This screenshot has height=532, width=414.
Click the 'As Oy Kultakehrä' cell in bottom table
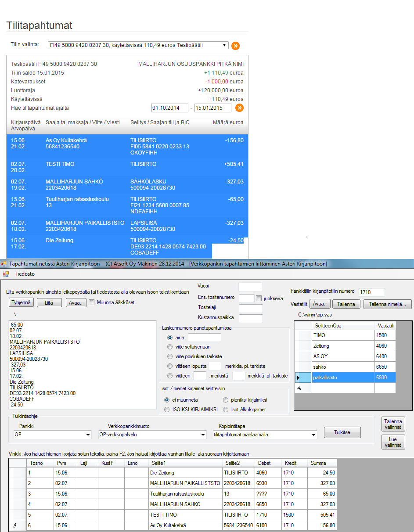(186, 525)
